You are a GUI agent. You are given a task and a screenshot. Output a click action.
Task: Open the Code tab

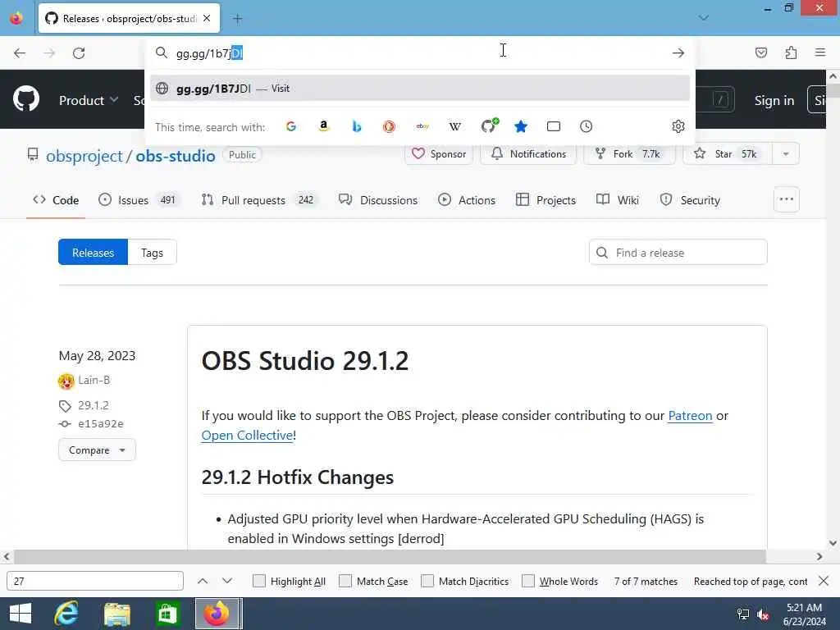coord(56,200)
